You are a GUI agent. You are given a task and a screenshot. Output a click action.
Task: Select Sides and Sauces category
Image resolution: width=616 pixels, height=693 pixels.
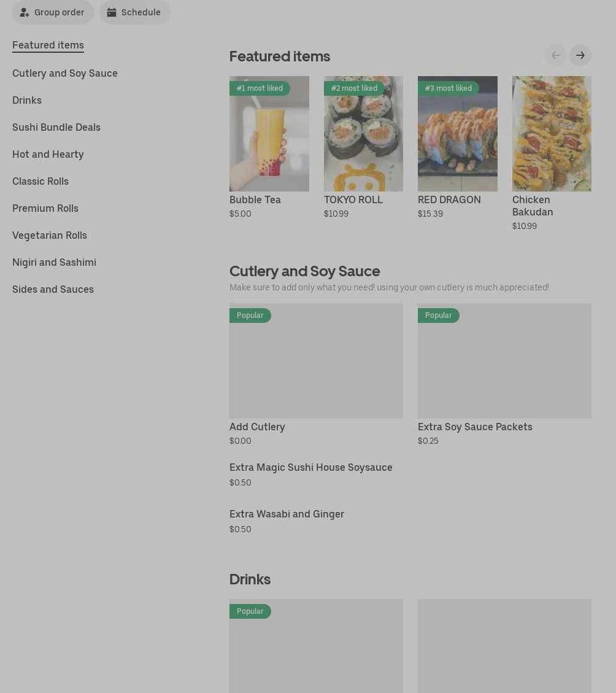coord(53,289)
